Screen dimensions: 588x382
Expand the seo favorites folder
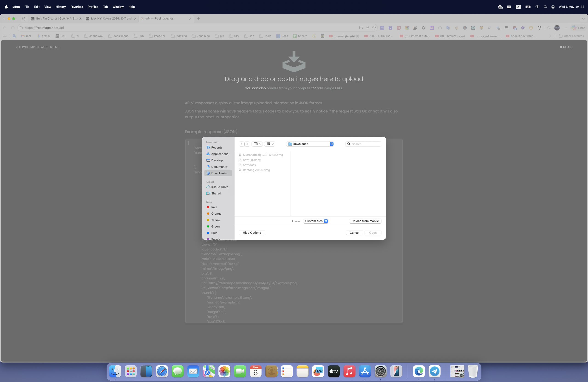click(249, 36)
